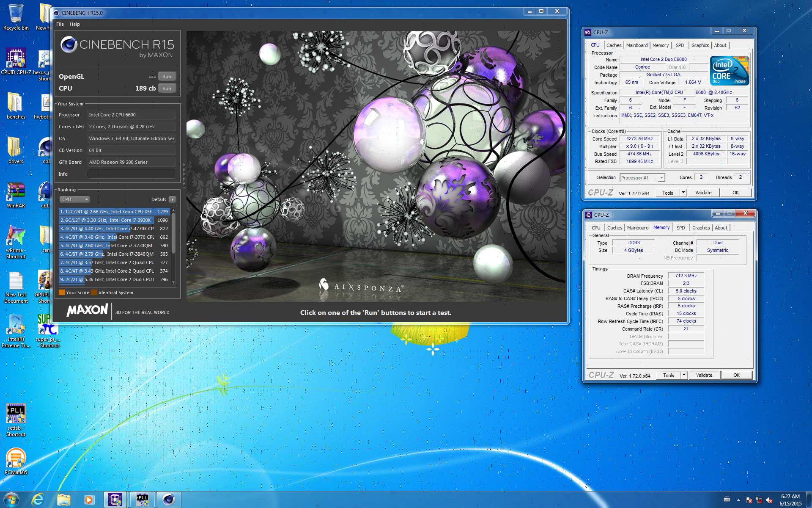Viewport: 812px width, 508px height.
Task: Show hidden system tray icons
Action: (738, 500)
